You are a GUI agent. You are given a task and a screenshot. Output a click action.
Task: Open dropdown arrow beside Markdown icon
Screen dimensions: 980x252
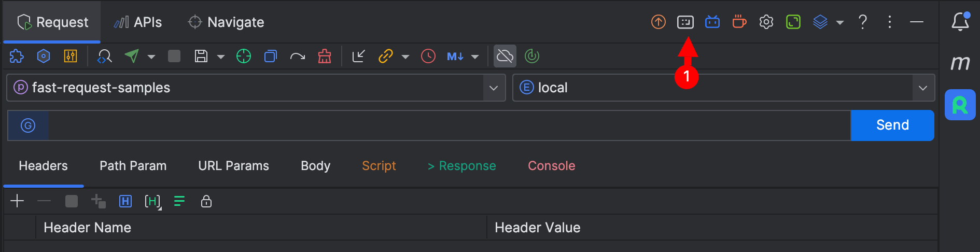click(x=475, y=57)
